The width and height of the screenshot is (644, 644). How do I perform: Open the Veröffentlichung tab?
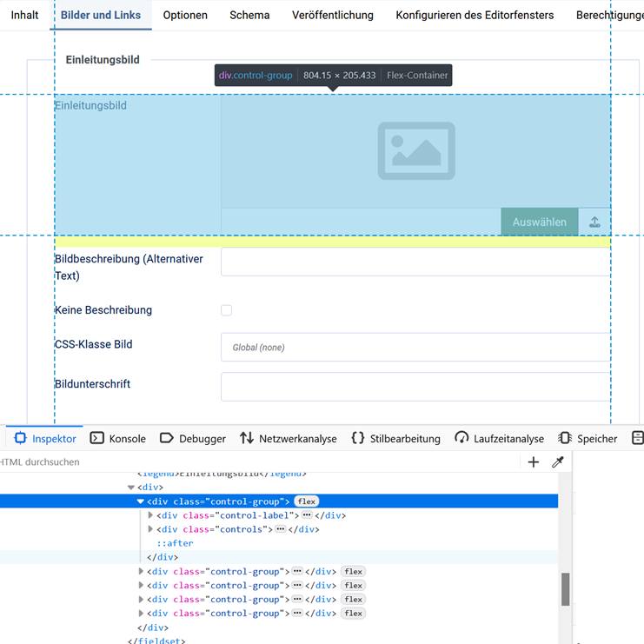pos(333,15)
